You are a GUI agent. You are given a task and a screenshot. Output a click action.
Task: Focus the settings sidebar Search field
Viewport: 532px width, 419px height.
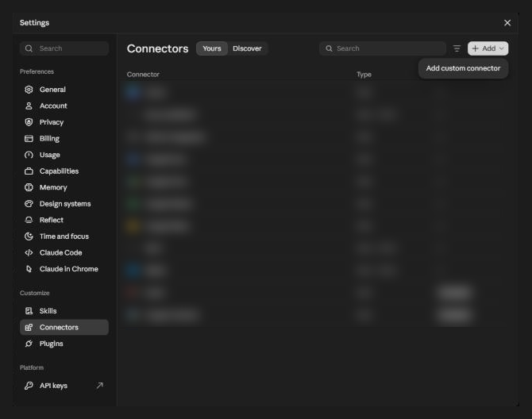pos(64,48)
